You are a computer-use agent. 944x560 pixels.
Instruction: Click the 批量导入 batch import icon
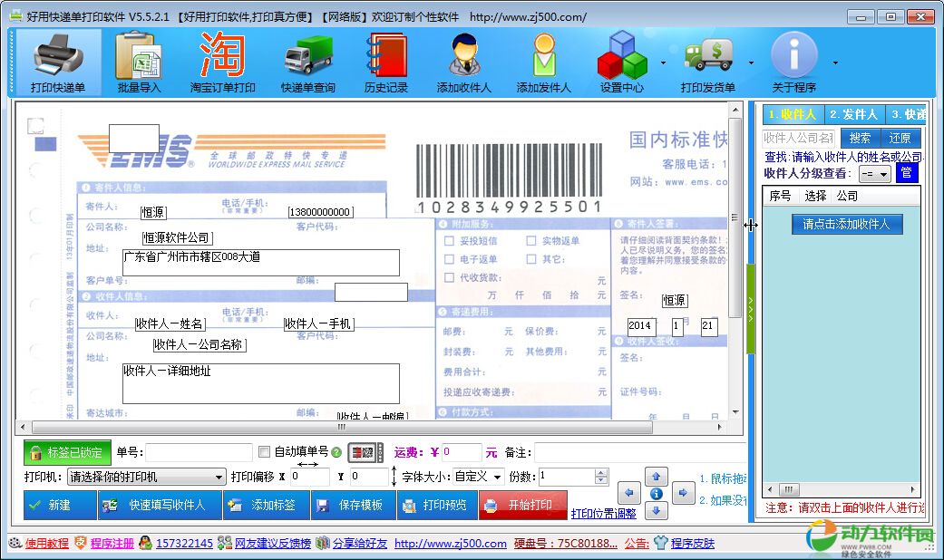138,63
